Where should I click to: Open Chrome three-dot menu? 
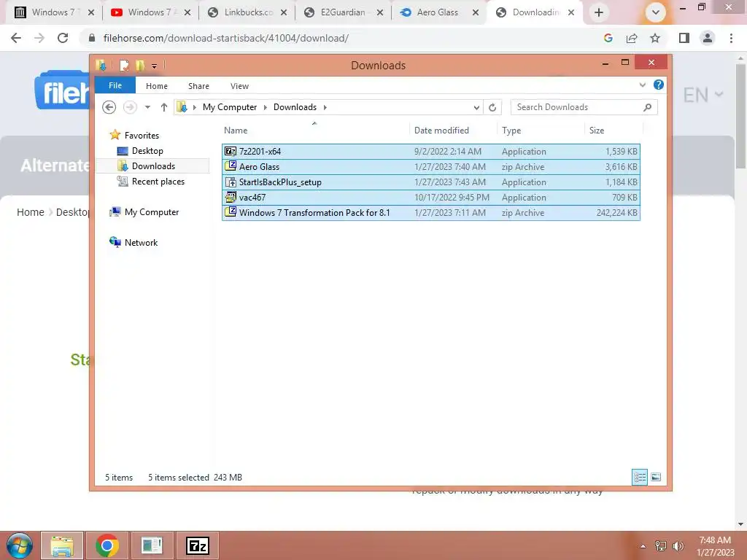click(x=731, y=38)
